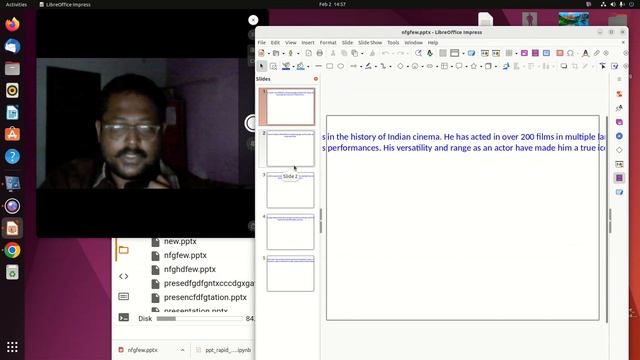The width and height of the screenshot is (640, 360).
Task: Open the Slide Layout dropdown arrow
Action: coord(463,53)
